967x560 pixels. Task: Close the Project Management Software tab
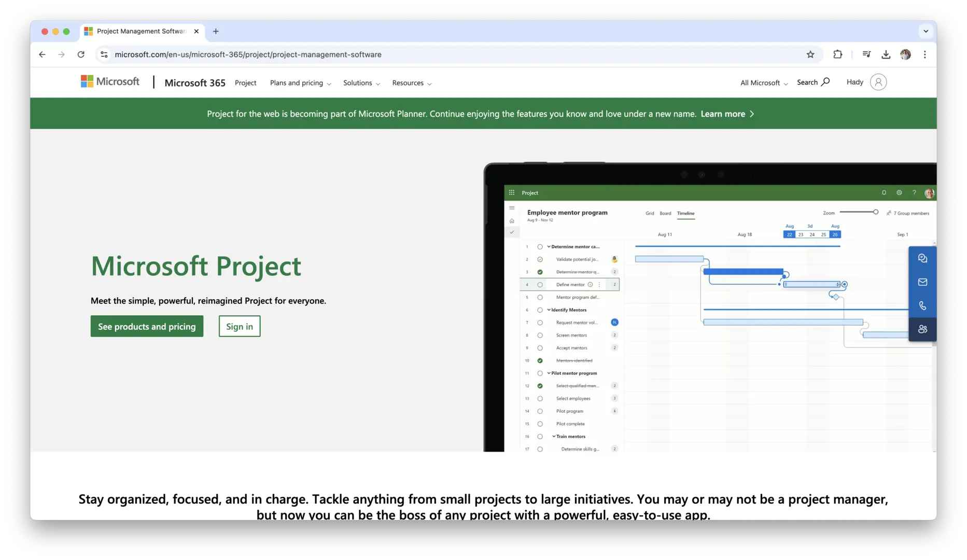(x=197, y=31)
